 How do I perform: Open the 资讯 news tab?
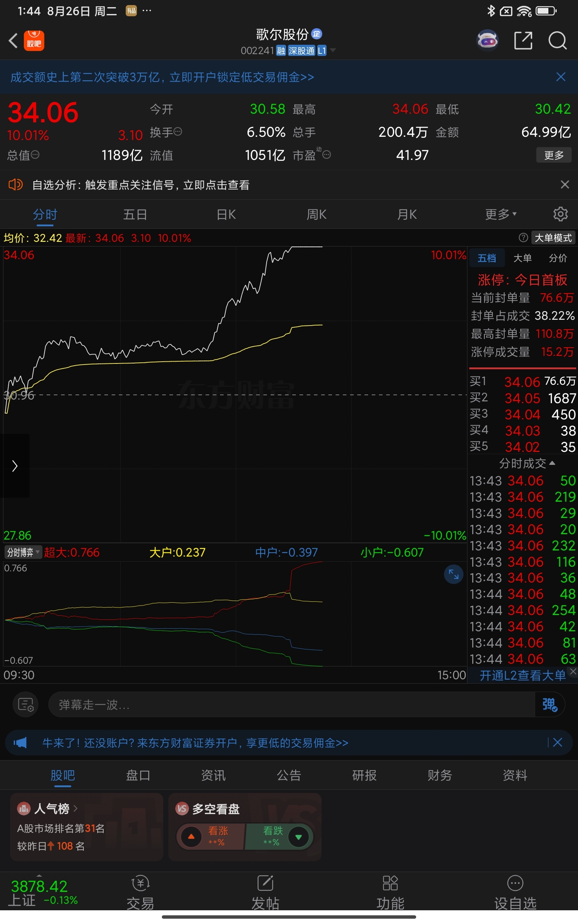tap(213, 775)
